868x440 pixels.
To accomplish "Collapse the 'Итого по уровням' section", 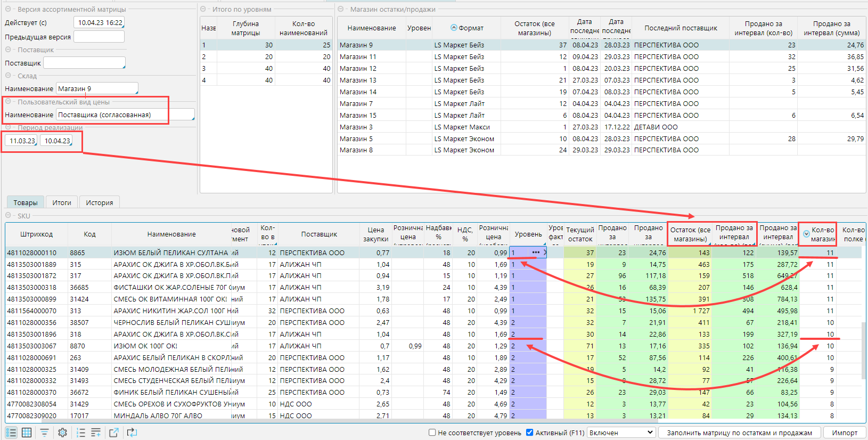I will coord(203,9).
